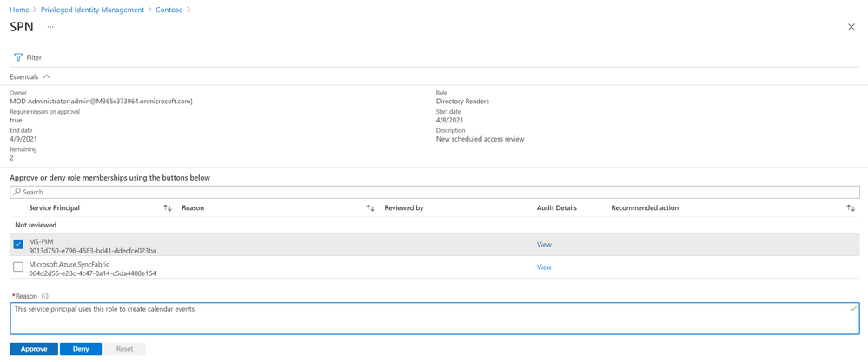868x362 pixels.
Task: Click the Require reason value true
Action: click(16, 120)
